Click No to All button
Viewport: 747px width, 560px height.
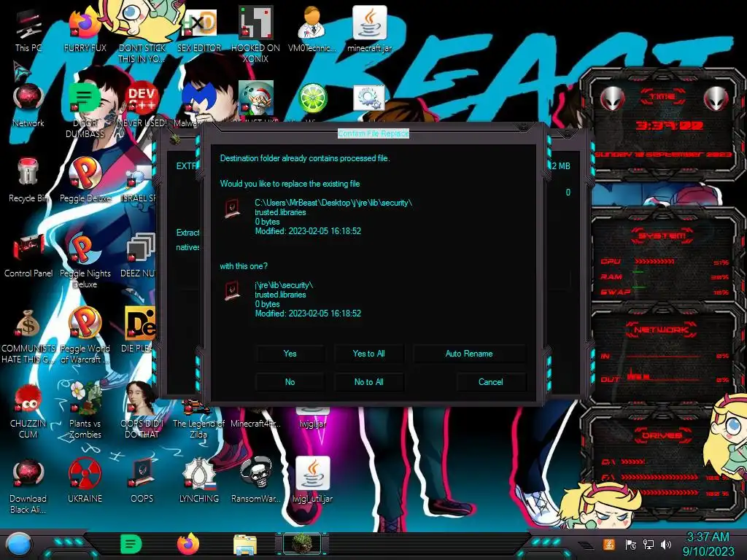(368, 382)
